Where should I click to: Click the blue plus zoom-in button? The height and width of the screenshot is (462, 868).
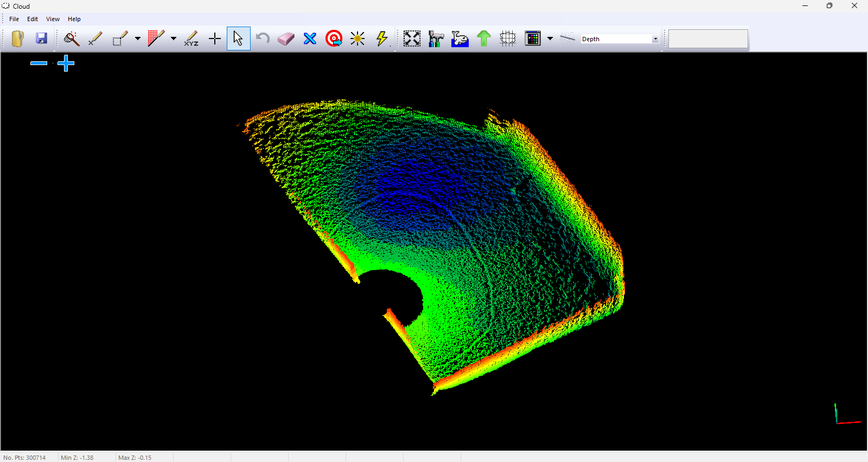[x=66, y=63]
